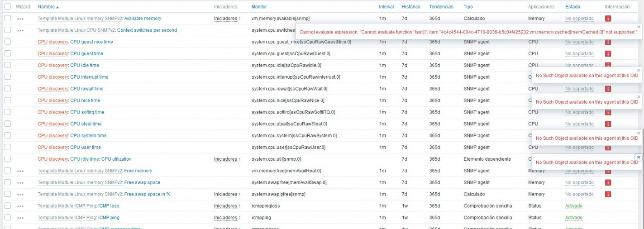This screenshot has width=644, height=229.
Task: Check the Free memory row checkbox
Action: click(x=7, y=171)
